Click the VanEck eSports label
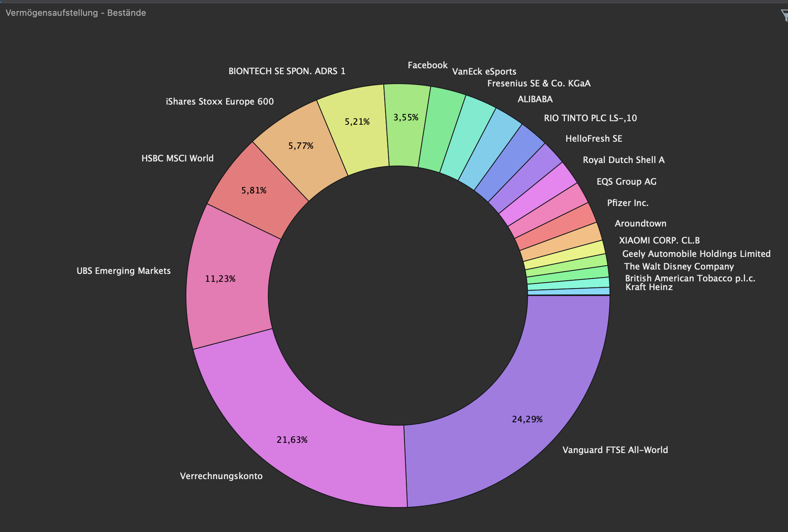 [484, 71]
